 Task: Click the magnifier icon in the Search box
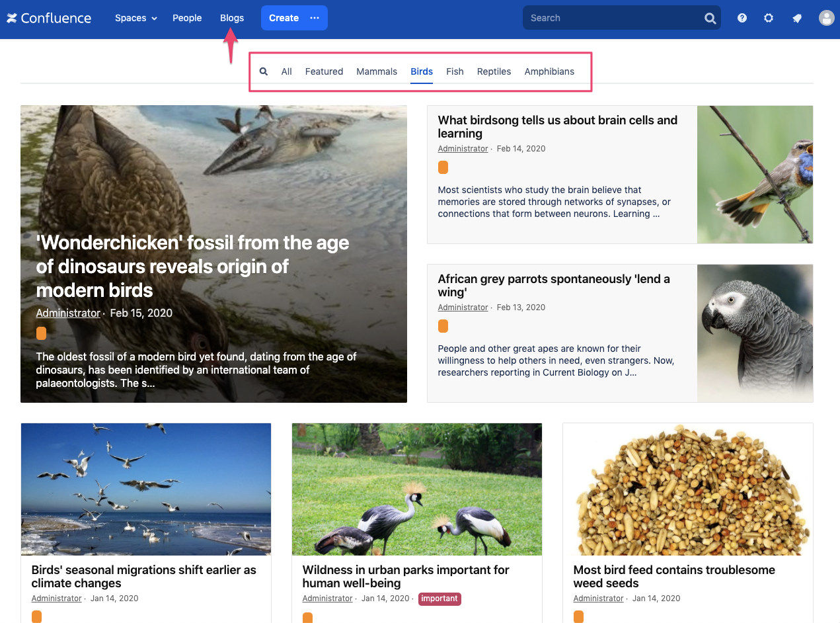710,19
